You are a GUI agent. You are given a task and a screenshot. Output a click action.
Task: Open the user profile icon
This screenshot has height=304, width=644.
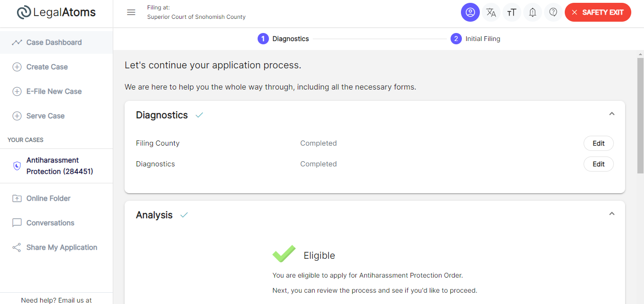tap(470, 12)
